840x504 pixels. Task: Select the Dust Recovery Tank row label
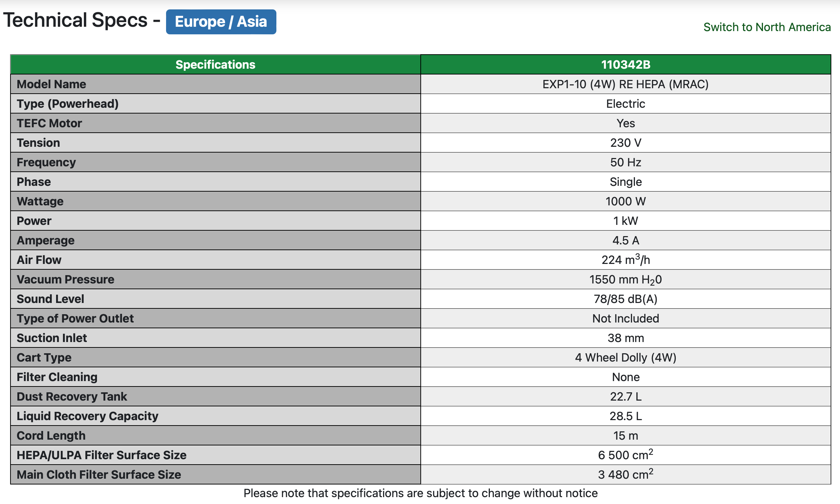[72, 397]
